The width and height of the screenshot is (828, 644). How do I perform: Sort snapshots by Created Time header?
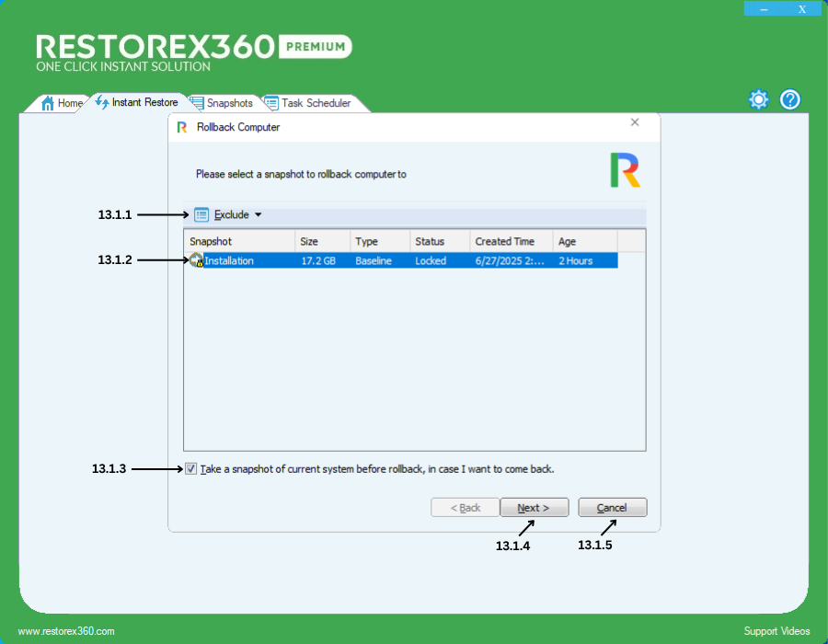tap(511, 241)
